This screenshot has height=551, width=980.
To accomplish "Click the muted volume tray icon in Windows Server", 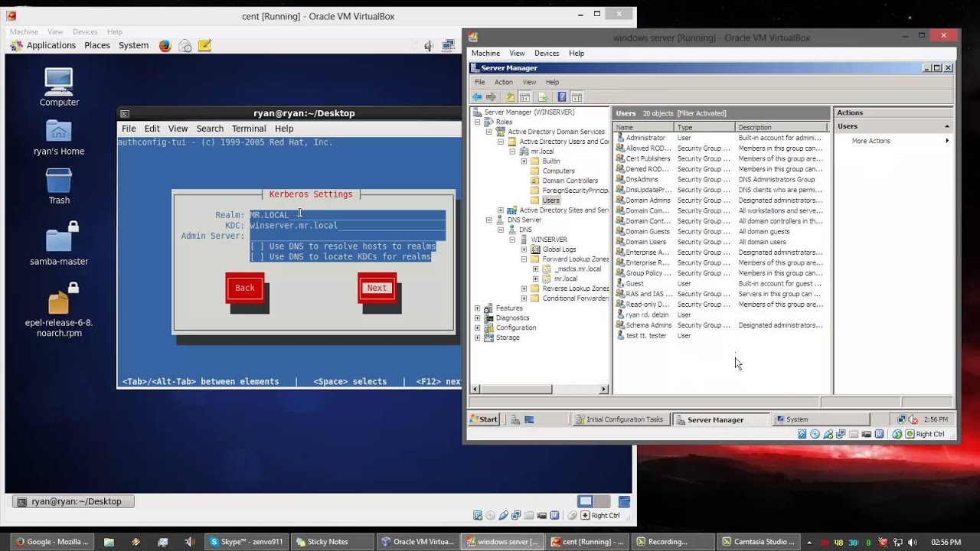I will pos(912,419).
